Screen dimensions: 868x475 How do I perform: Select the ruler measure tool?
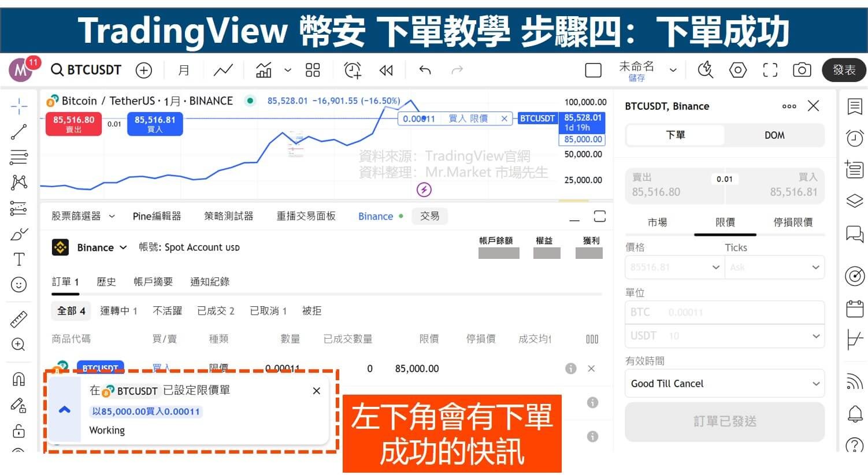[18, 319]
